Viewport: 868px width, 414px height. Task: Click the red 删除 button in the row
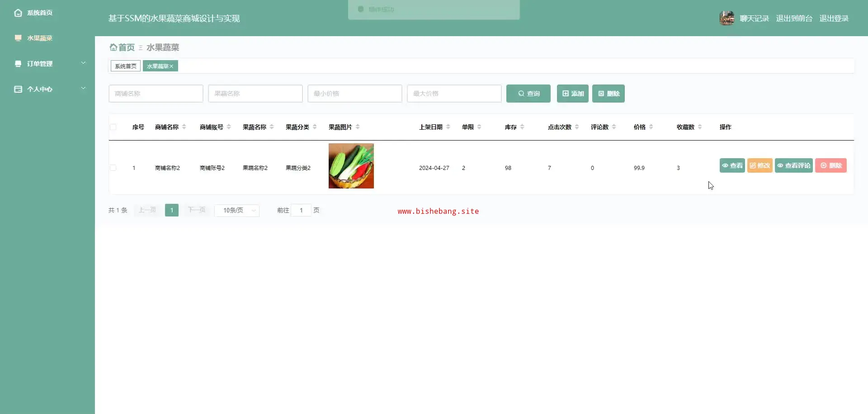click(x=831, y=165)
